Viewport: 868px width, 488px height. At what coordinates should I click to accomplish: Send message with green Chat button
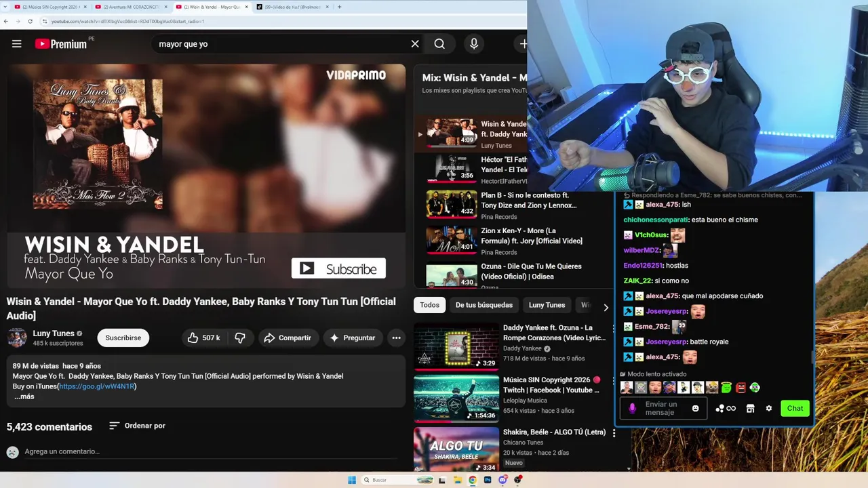[795, 408]
